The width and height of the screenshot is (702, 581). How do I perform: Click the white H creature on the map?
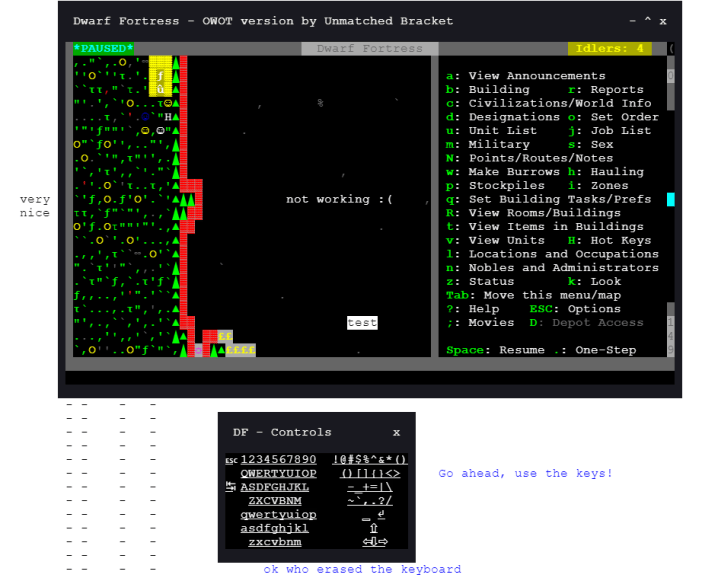click(168, 117)
